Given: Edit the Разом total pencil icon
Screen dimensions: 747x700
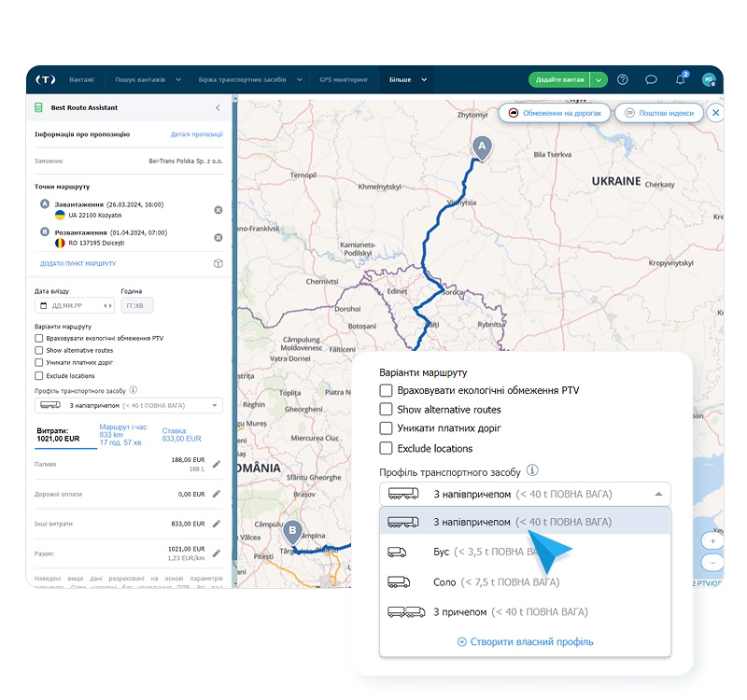Looking at the screenshot, I should 217,553.
